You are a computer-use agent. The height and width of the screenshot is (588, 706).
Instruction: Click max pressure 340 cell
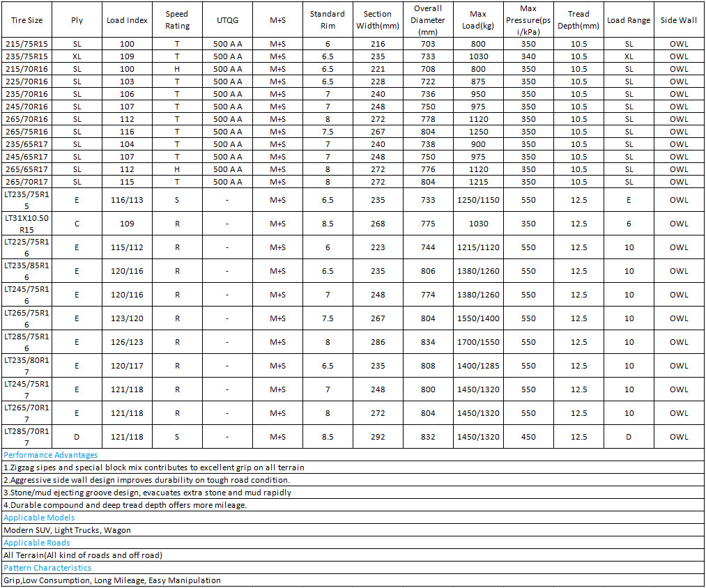pyautogui.click(x=528, y=56)
